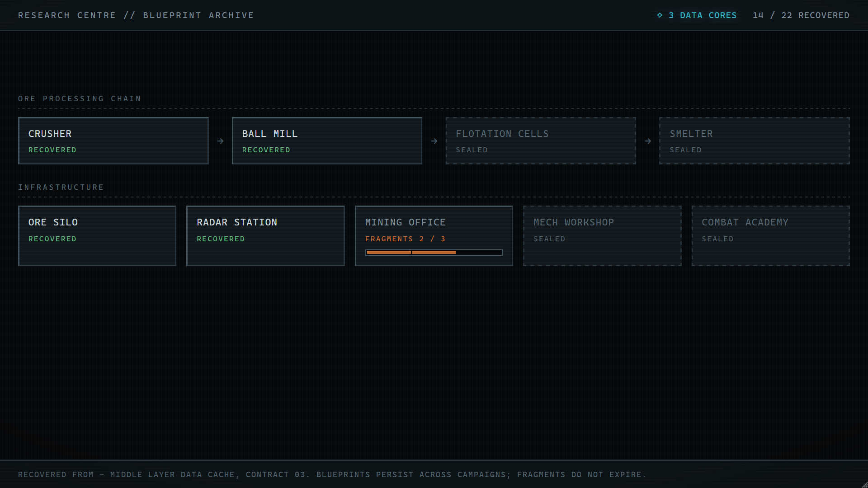Click arrow between Flotation Cells and Smelter

648,141
